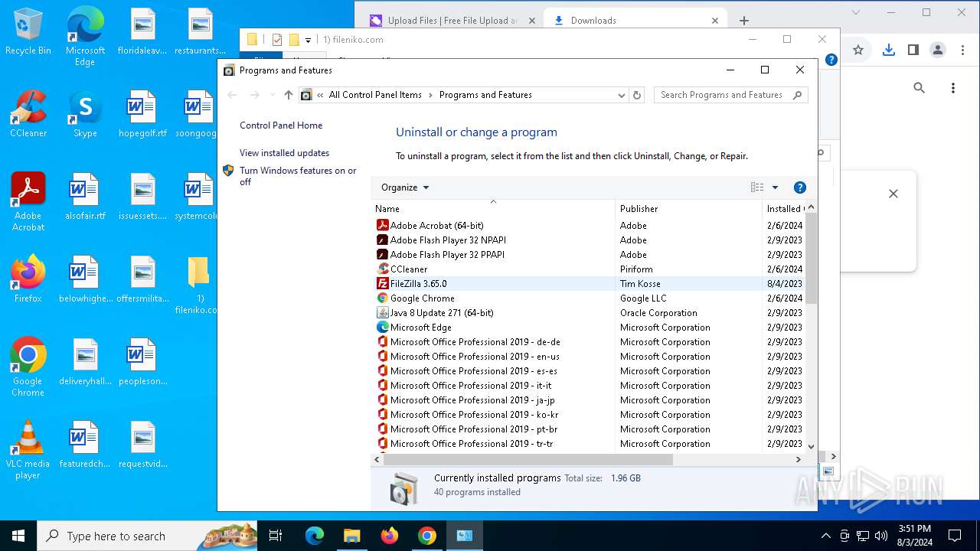Select the Firefox desktop shortcut

[28, 279]
